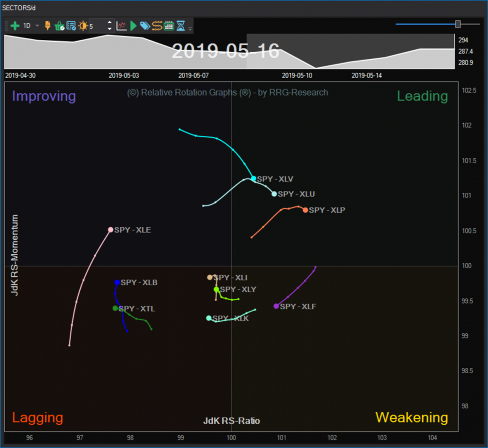Open the 1D timeframe dropdown
Viewport: 488px width, 448px height.
(37, 26)
